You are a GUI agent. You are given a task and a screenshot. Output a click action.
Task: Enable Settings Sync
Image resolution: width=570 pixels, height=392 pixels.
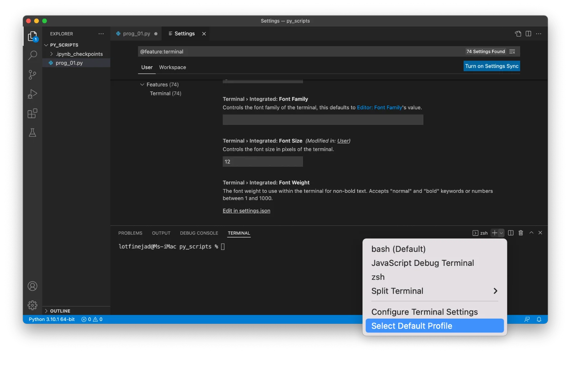pyautogui.click(x=492, y=66)
